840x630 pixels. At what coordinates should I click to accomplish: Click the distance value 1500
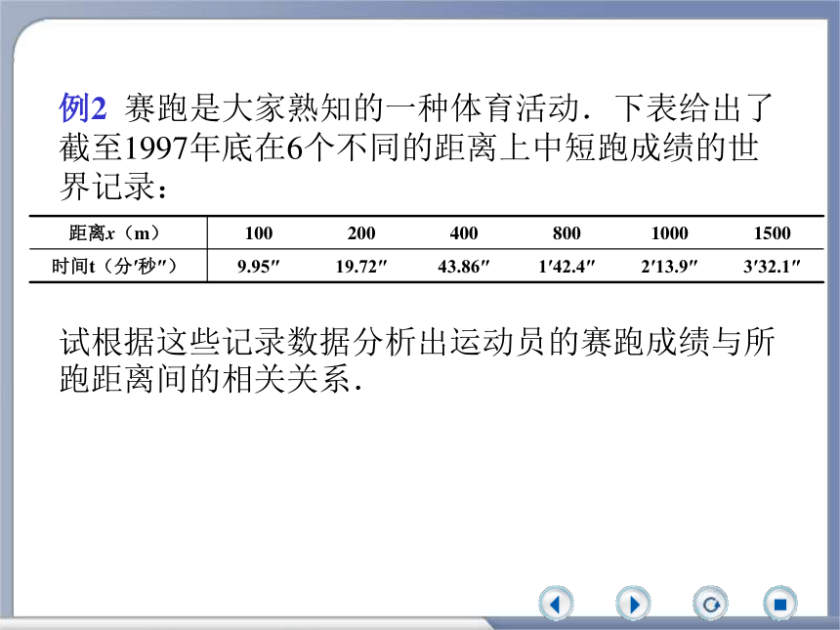(x=772, y=233)
